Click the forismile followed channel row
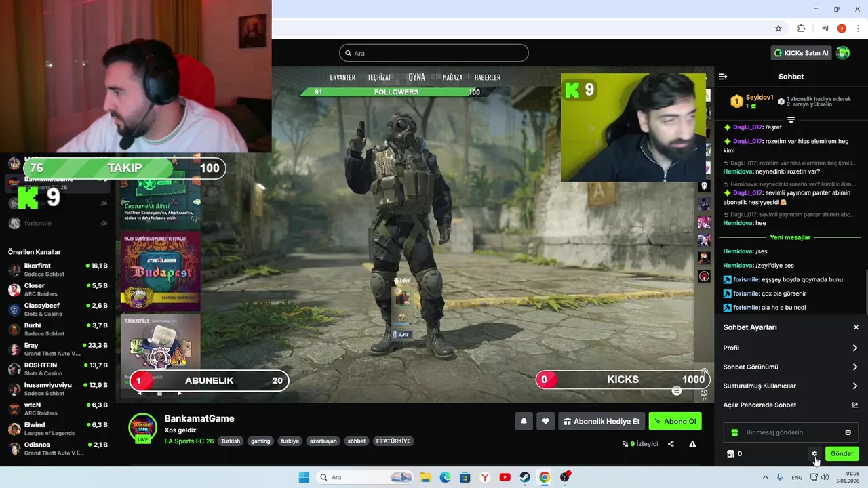The height and width of the screenshot is (488, 868). pos(58,223)
